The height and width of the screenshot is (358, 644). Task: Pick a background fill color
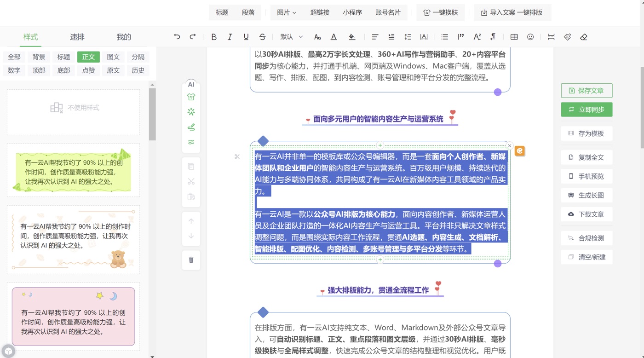[352, 37]
